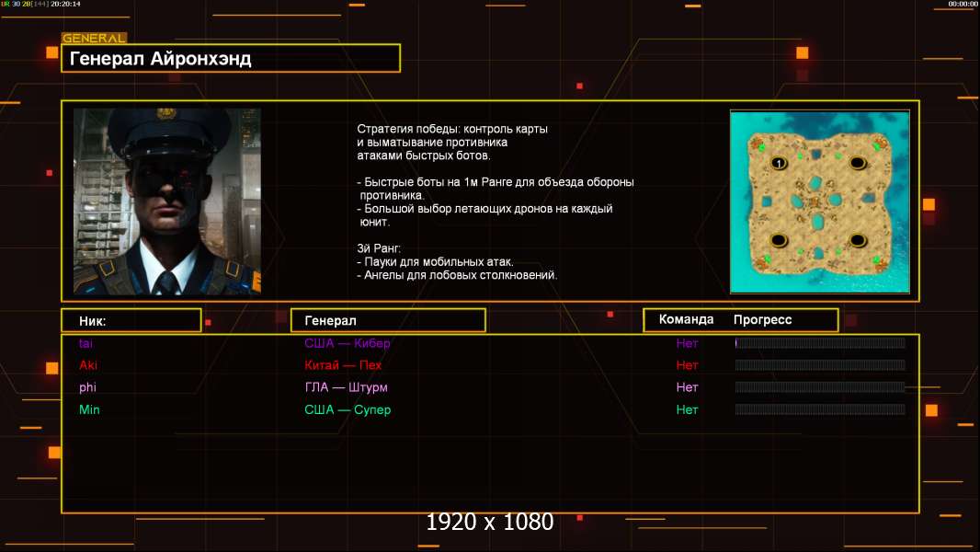Click the Генерал column header
Viewport: 980px width, 552px height.
coord(388,321)
